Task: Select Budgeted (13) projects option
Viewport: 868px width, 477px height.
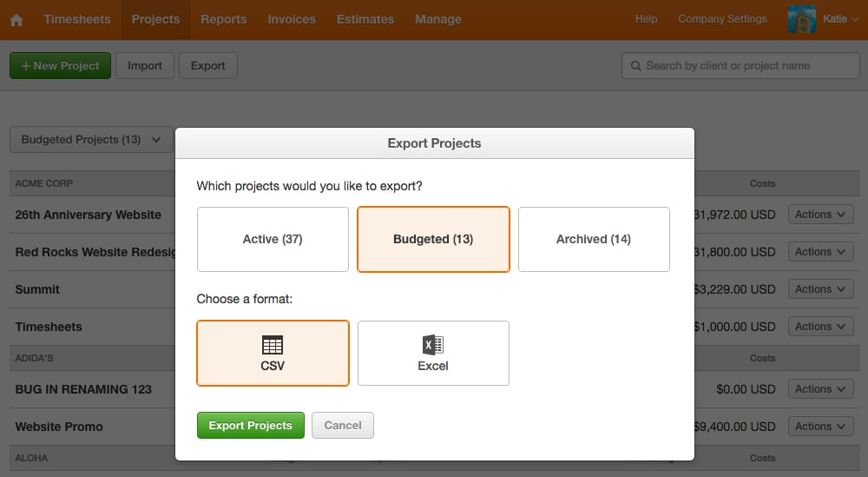Action: pyautogui.click(x=433, y=239)
